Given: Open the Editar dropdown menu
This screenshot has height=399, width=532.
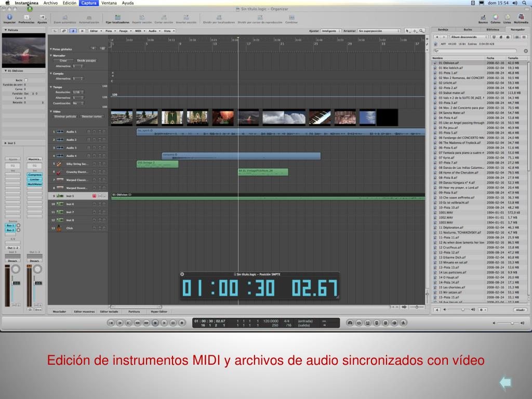Looking at the screenshot, I should (96, 31).
